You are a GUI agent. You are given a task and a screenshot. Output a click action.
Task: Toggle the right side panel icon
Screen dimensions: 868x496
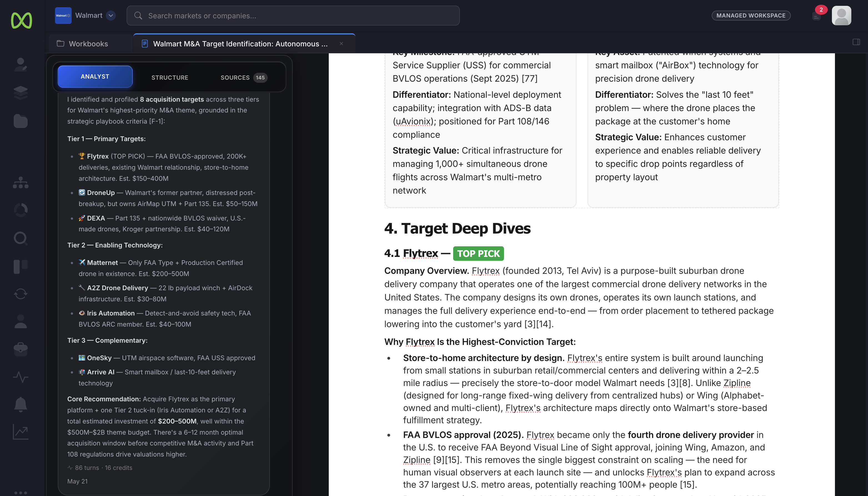pyautogui.click(x=856, y=42)
